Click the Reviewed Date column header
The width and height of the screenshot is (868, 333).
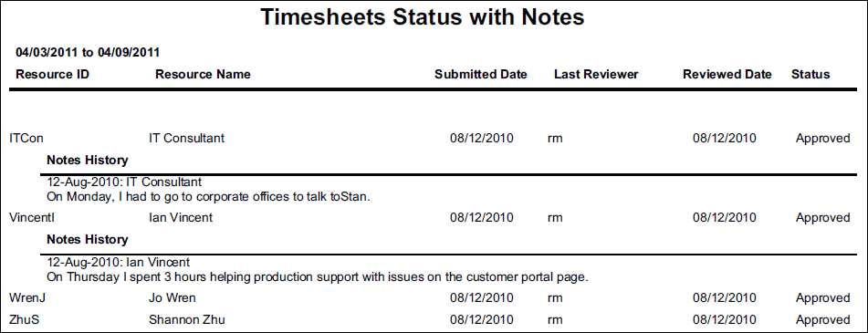point(727,74)
